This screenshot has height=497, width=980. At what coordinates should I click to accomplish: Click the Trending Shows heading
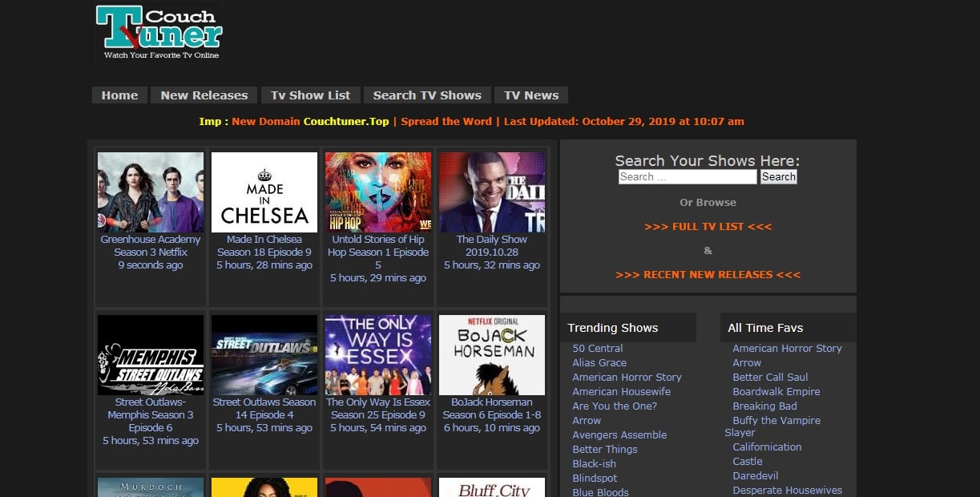click(x=613, y=328)
